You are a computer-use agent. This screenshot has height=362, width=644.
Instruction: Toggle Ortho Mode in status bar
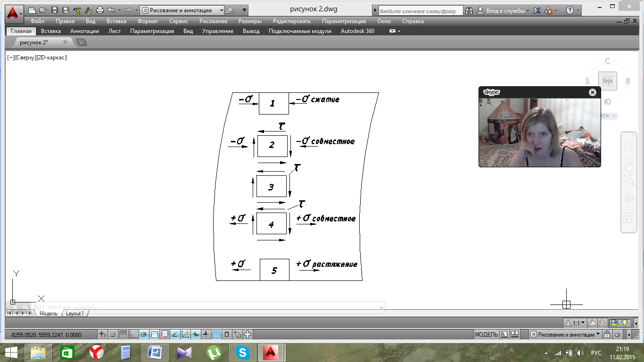tap(133, 335)
